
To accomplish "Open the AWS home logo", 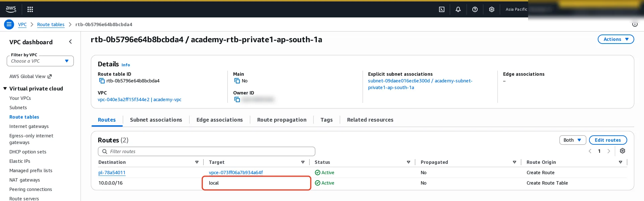I will click(11, 9).
